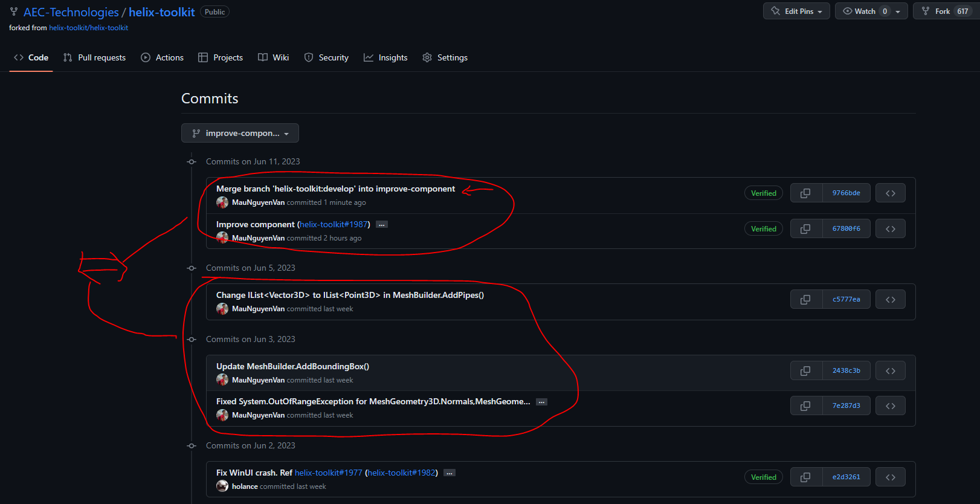Open helix-toolkit#1987 pull request link
This screenshot has height=504, width=980.
click(x=334, y=224)
